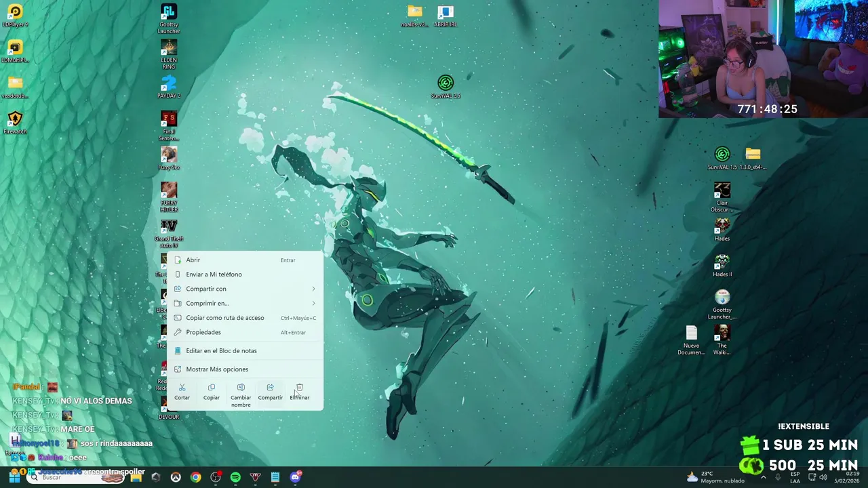This screenshot has height=488, width=868.
Task: Open the ELDEN RING desktop shortcut
Action: (169, 55)
